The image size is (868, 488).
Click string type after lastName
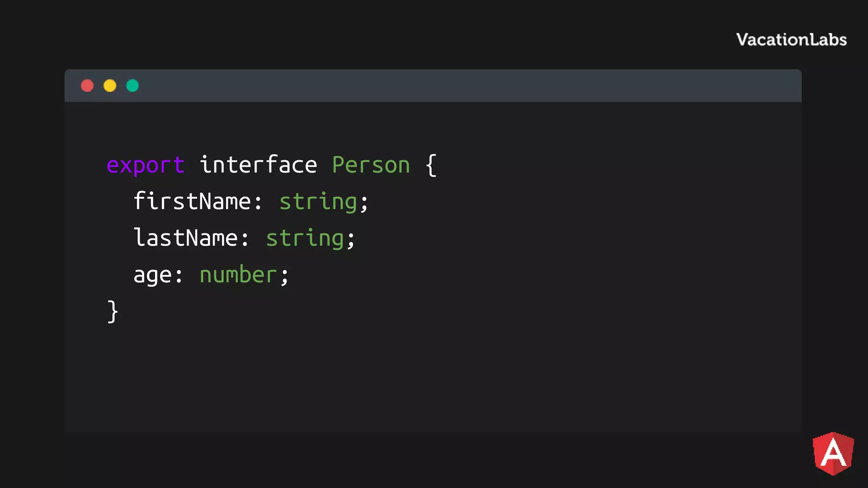tap(305, 238)
